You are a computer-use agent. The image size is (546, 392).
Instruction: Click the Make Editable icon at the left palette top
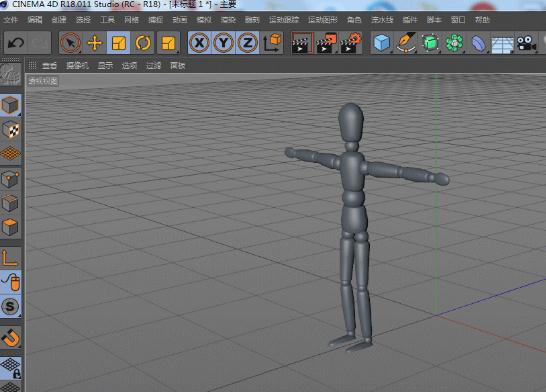pyautogui.click(x=10, y=74)
